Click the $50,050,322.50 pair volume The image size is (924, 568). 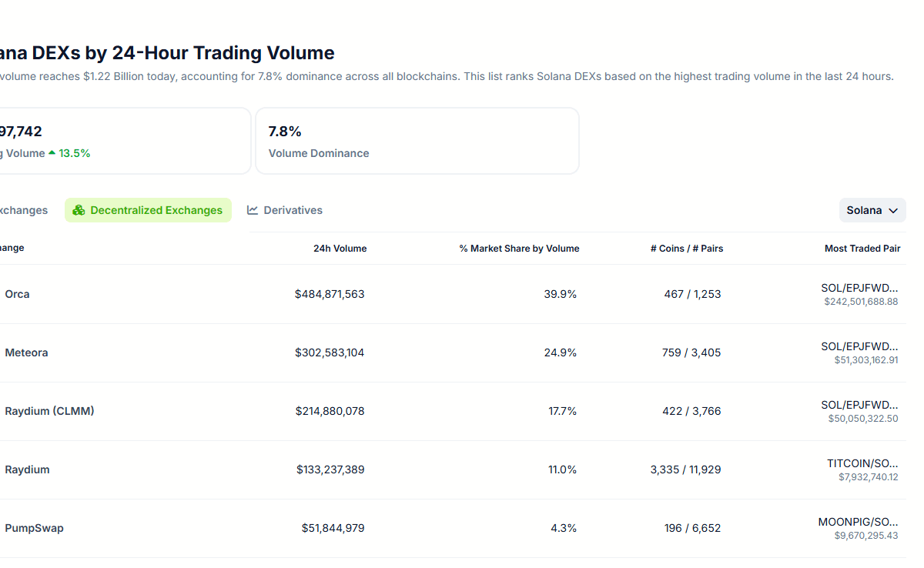click(863, 419)
